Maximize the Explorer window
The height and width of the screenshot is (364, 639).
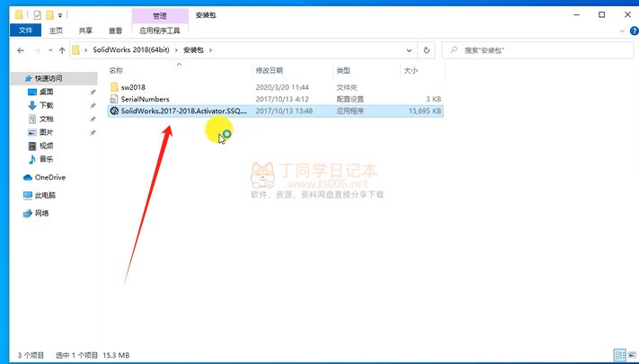click(602, 15)
